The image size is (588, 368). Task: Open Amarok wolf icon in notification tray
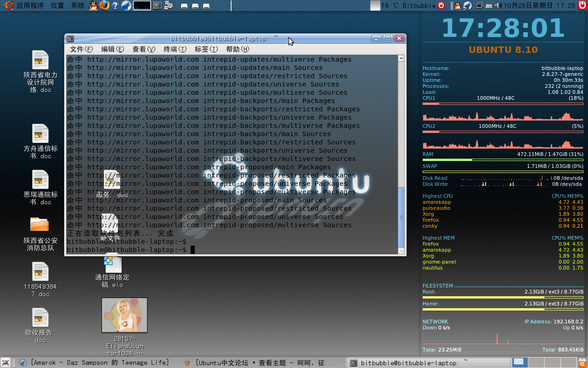(467, 6)
